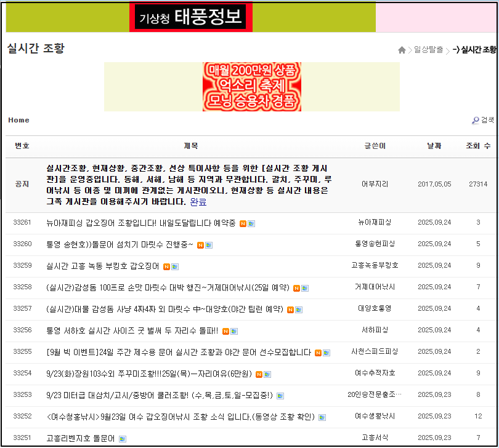
Task: Click the N badge on post 33261
Action: click(x=243, y=223)
